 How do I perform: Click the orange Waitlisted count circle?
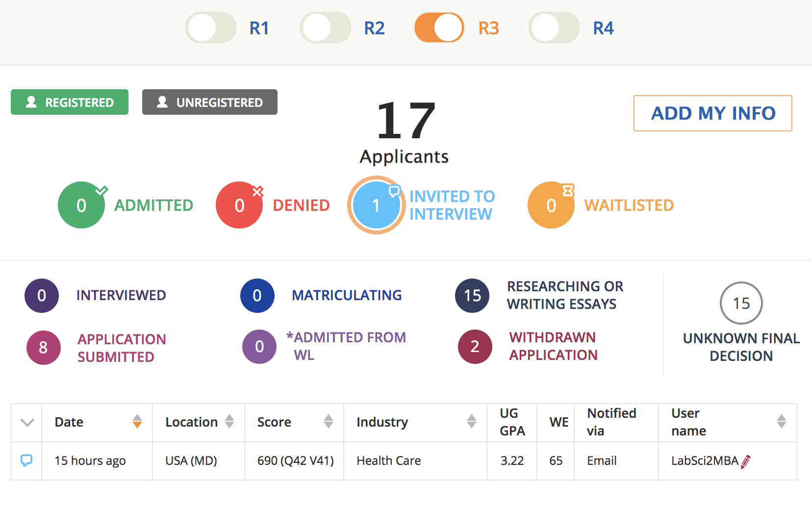tap(551, 205)
